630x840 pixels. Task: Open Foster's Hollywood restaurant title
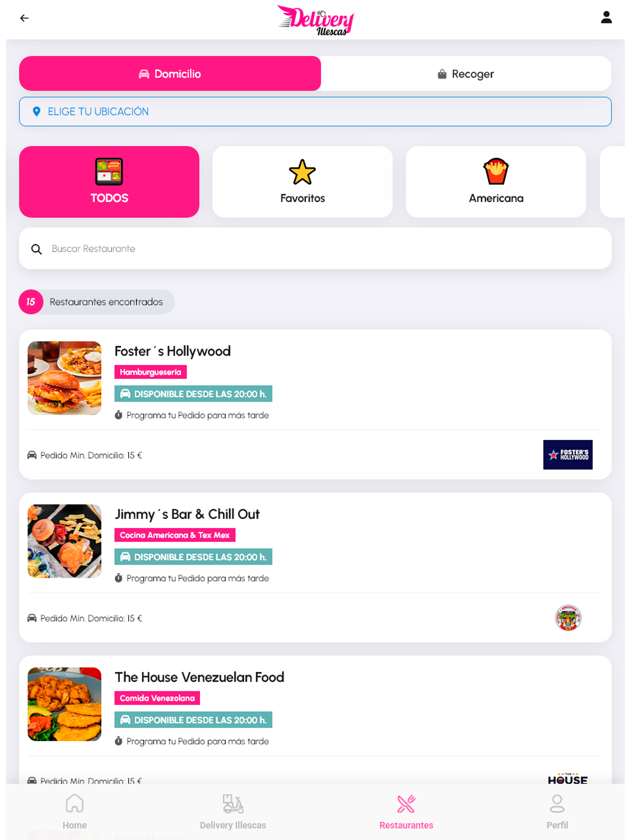tap(173, 351)
